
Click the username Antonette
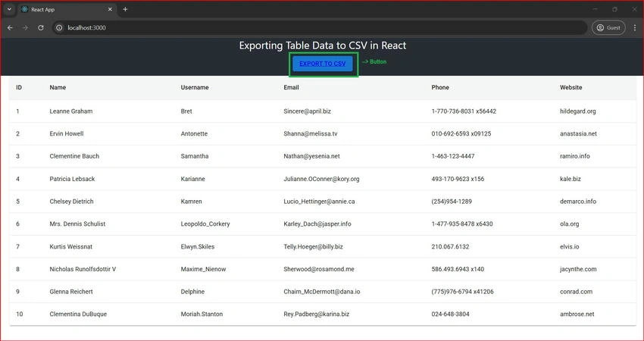194,133
